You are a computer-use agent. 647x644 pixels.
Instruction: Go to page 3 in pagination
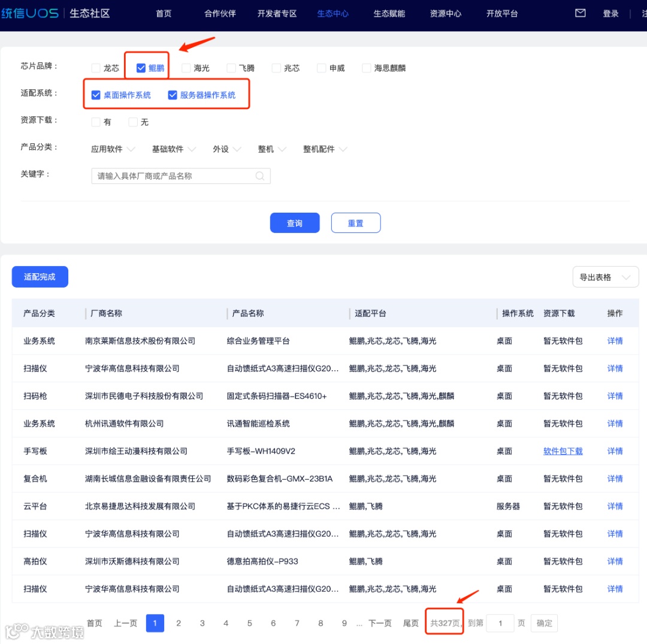pos(202,624)
